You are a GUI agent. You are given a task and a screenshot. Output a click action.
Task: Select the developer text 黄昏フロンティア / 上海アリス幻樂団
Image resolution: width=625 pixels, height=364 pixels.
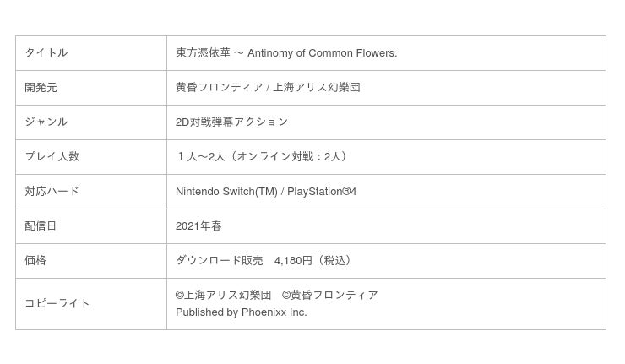[268, 88]
